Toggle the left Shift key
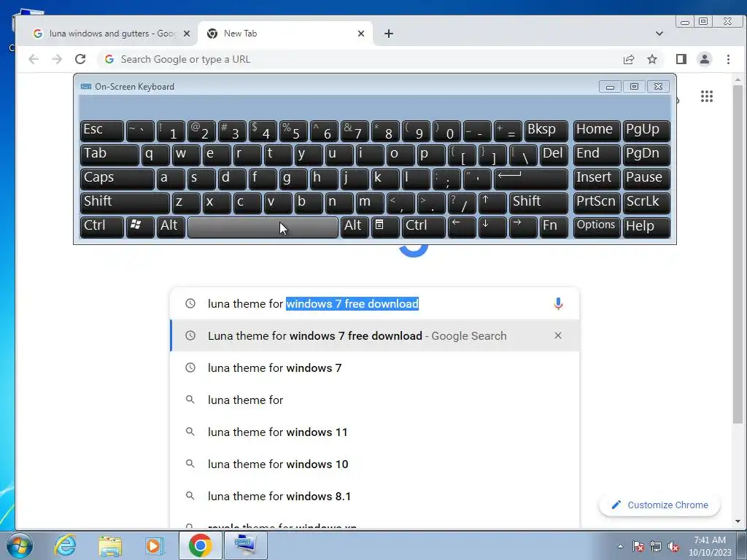 (x=124, y=203)
